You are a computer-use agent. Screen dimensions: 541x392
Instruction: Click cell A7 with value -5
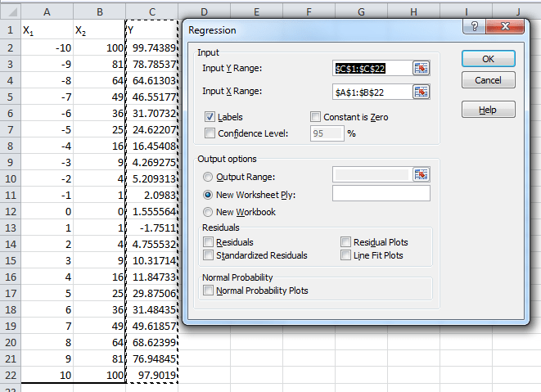[x=47, y=129]
